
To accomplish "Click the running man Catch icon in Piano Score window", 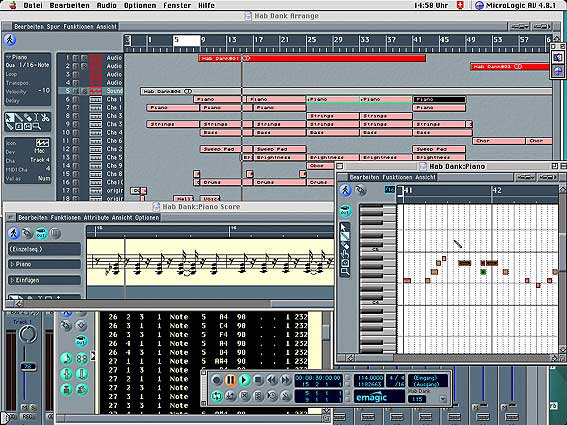I will click(x=14, y=233).
